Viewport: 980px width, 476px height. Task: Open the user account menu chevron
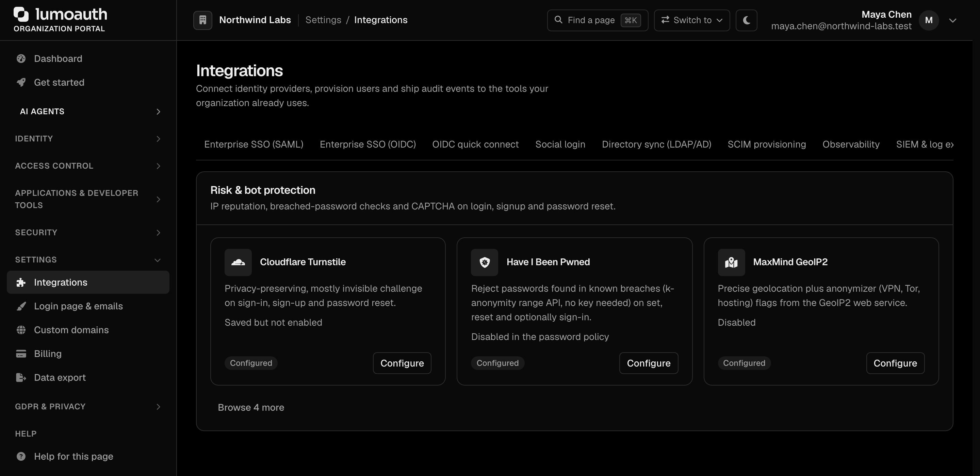click(x=953, y=20)
